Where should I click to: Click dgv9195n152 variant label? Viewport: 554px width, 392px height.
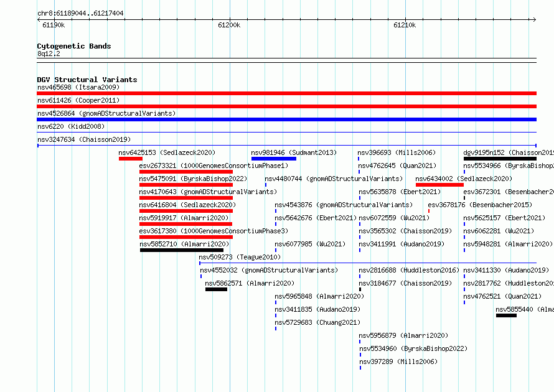pos(509,152)
